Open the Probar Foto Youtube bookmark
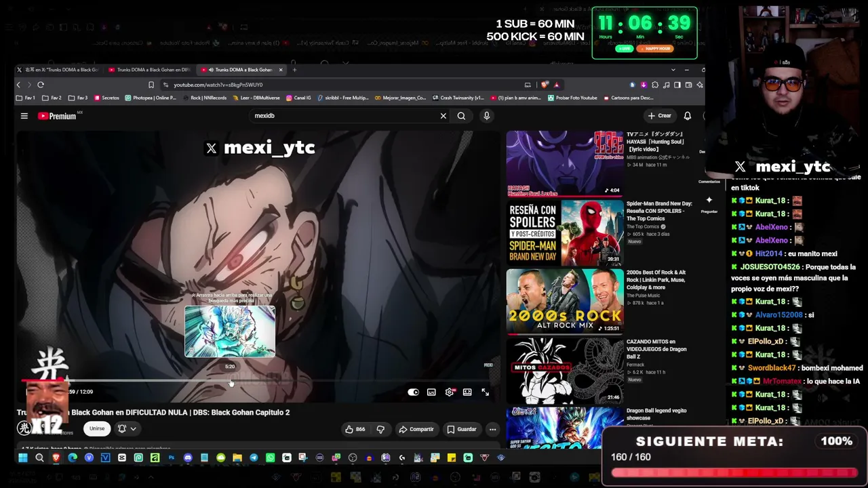 [572, 98]
